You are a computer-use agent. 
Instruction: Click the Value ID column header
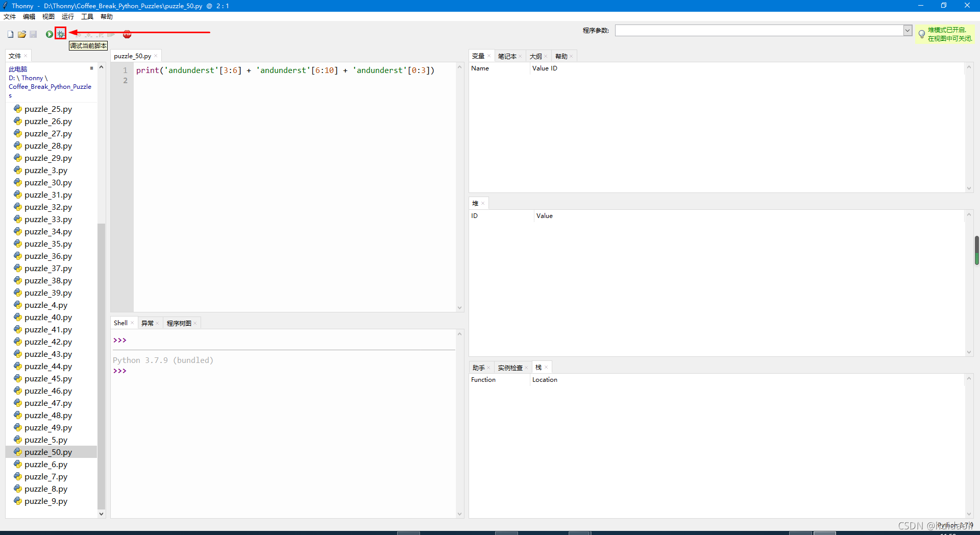tap(545, 68)
